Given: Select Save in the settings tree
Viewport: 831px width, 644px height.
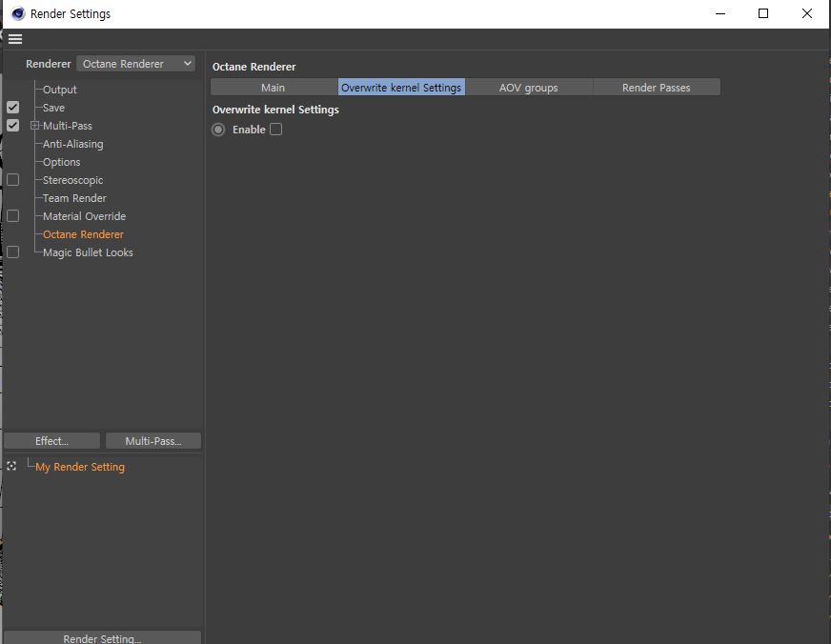Looking at the screenshot, I should 53,108.
